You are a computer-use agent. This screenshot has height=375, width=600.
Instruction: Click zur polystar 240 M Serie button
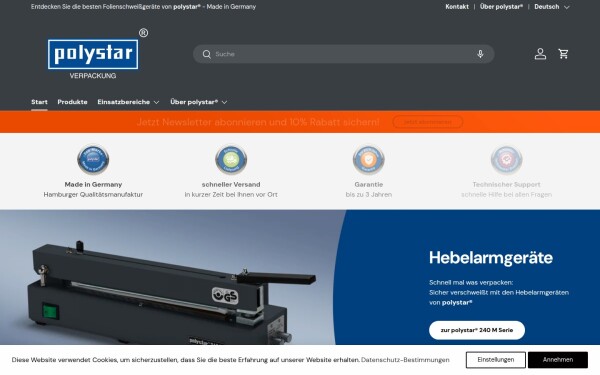[477, 330]
